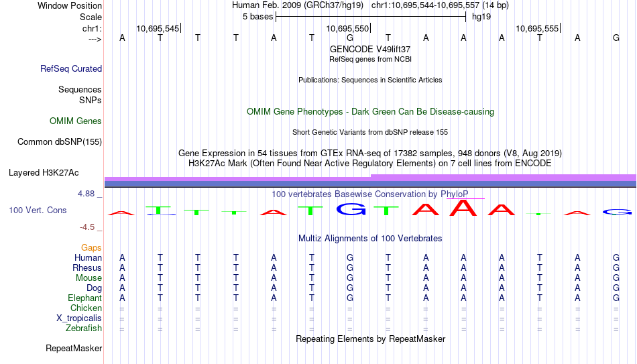Click the tallest red A conservation logo letter
The image size is (637, 364).
[462, 207]
